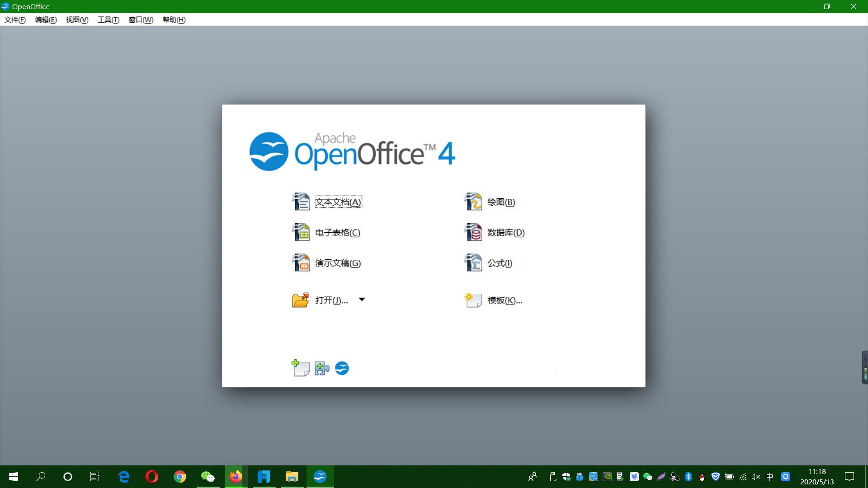Click the Database (数据库) icon

473,232
